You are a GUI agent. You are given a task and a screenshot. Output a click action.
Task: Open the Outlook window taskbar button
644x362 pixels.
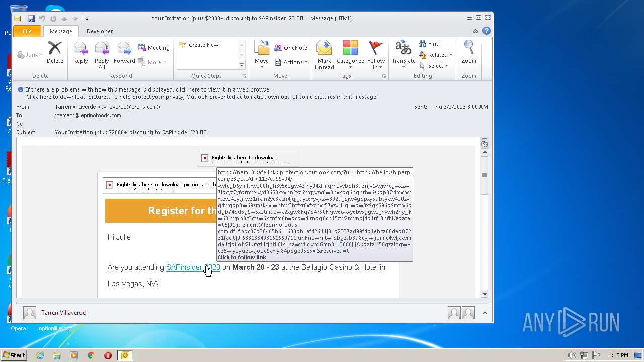[125, 355]
